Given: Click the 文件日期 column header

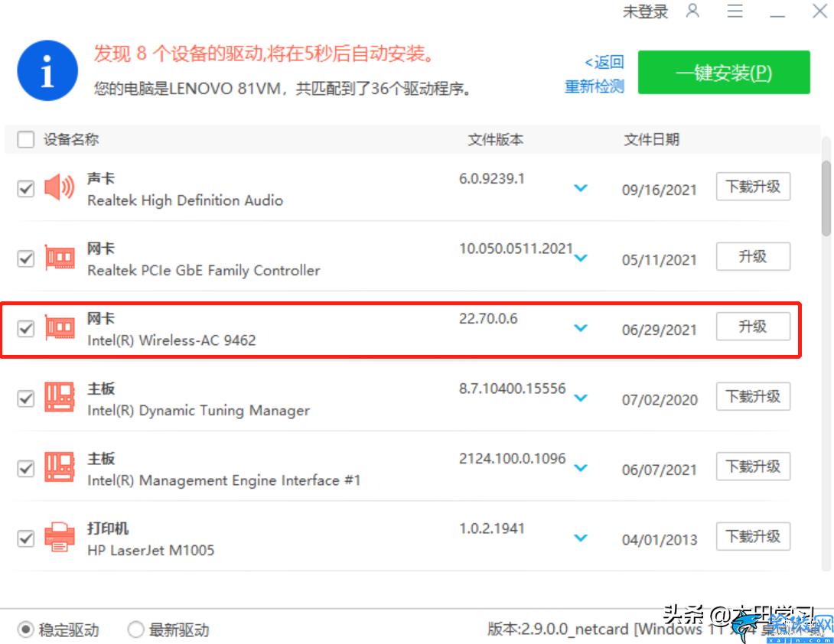Looking at the screenshot, I should [x=652, y=139].
